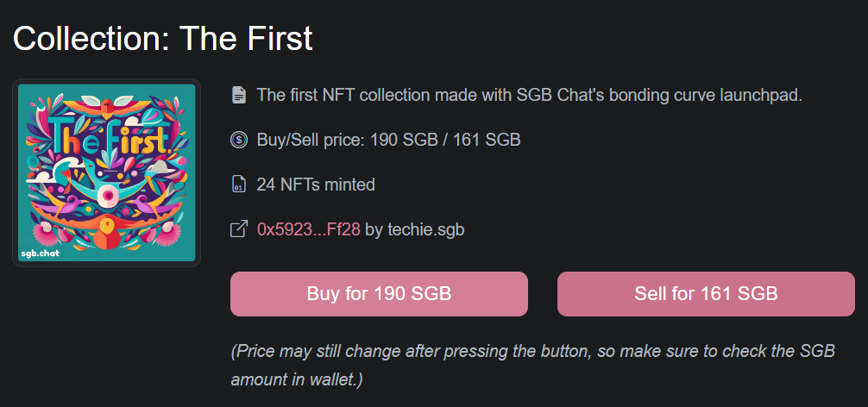The image size is (868, 407).
Task: Open the 0x5923...Ff28 contract address link
Action: click(x=309, y=229)
